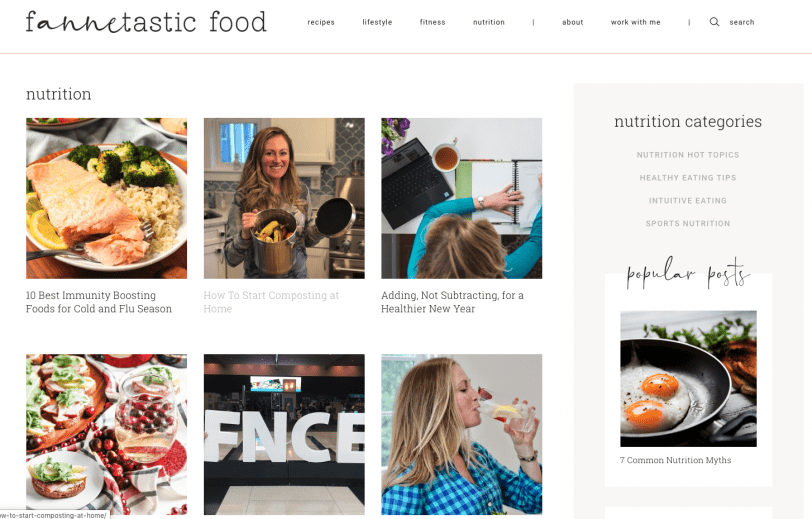Open the work with me page
This screenshot has width=812, height=519.
click(x=635, y=22)
